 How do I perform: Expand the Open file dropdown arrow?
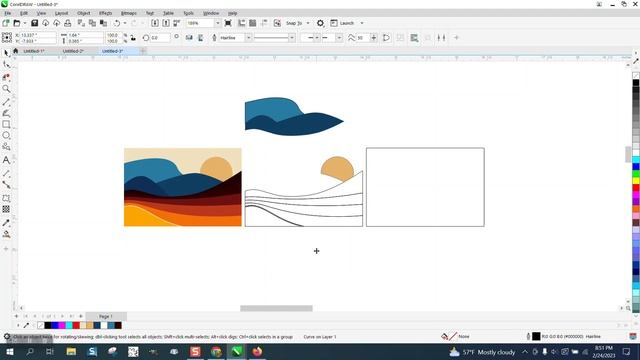(24, 23)
